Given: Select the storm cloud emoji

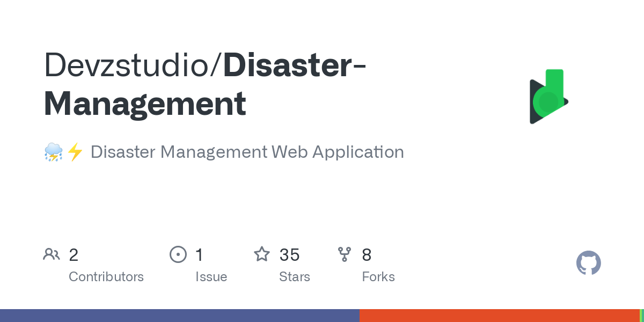Looking at the screenshot, I should (53, 152).
